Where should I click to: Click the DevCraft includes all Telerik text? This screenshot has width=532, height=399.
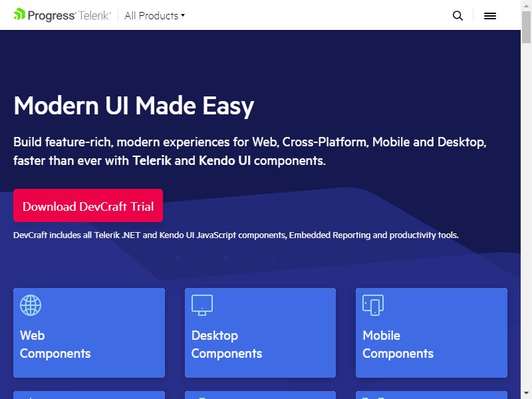(x=236, y=235)
